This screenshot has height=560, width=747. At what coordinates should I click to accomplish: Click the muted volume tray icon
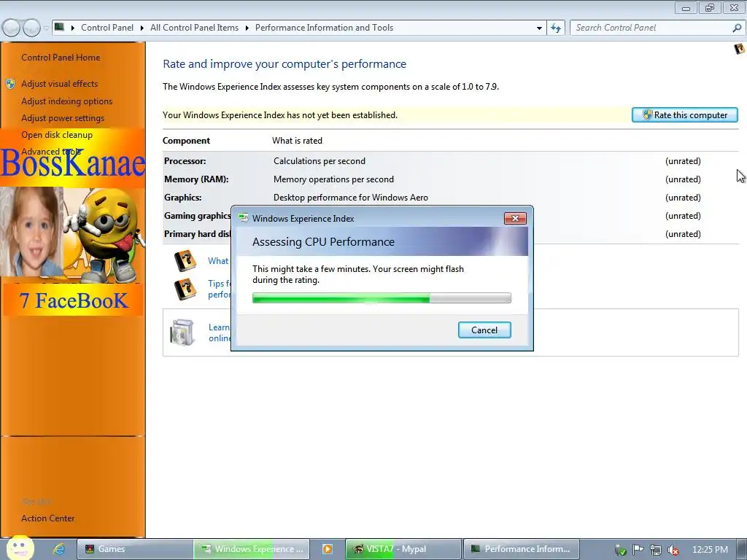coord(673,550)
